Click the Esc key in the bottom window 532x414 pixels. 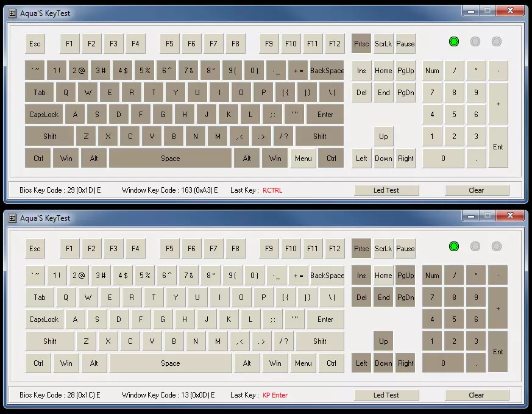[x=35, y=248]
